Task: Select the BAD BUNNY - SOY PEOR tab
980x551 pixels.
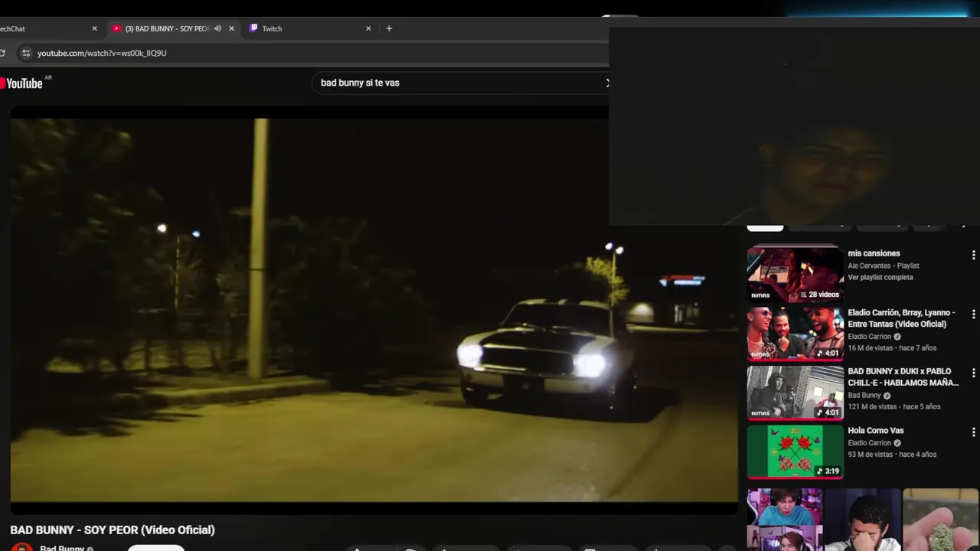Action: (172, 28)
